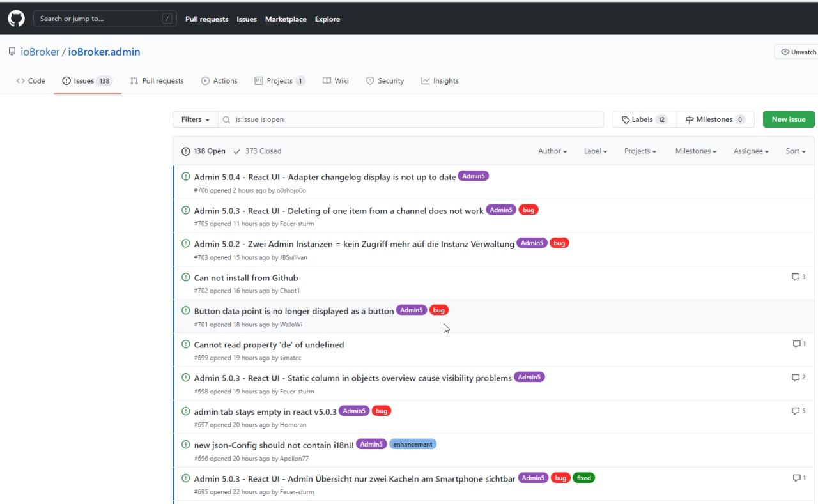Click the red bug label on issue #705
818x504 pixels.
click(x=529, y=210)
